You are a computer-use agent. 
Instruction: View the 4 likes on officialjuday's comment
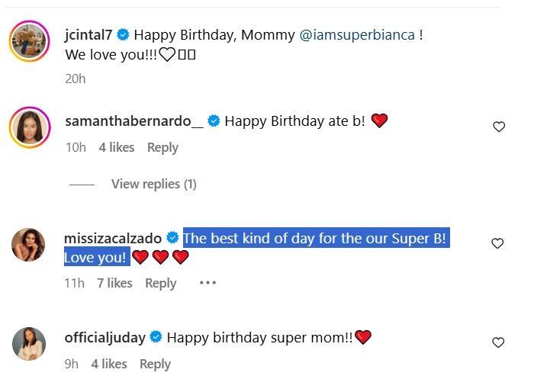pos(109,364)
